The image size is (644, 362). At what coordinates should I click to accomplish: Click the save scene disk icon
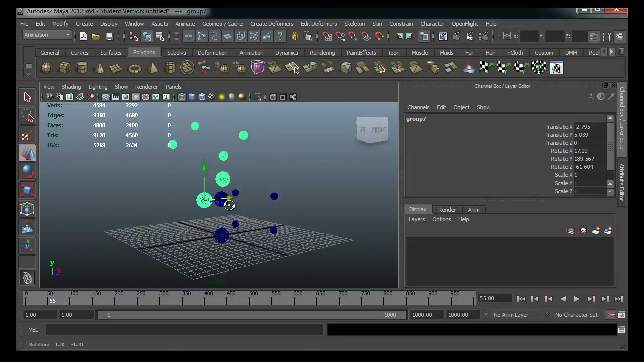109,36
